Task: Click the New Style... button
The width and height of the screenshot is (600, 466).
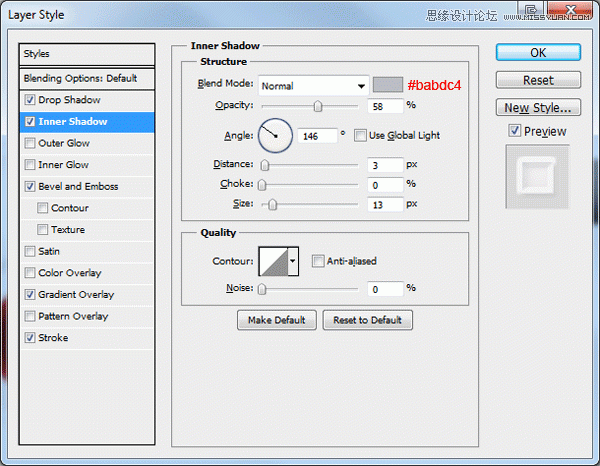Action: tap(538, 108)
